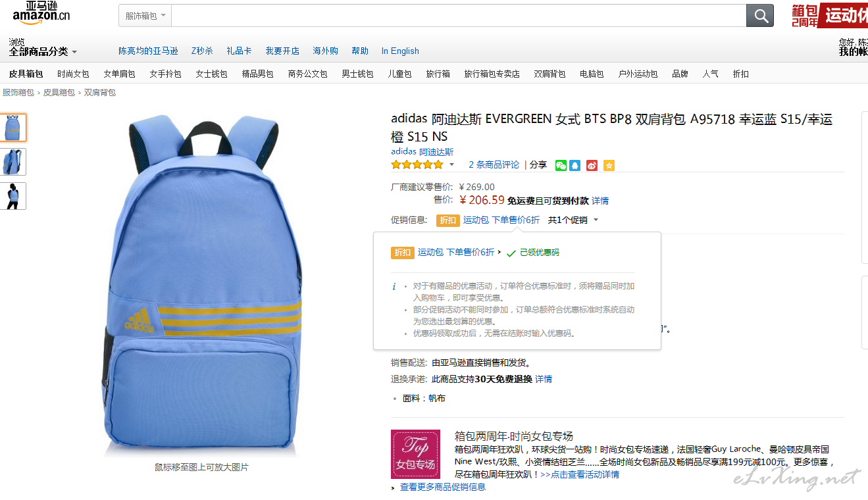Click the five-star rating icons
This screenshot has width=868, height=500.
tap(417, 164)
